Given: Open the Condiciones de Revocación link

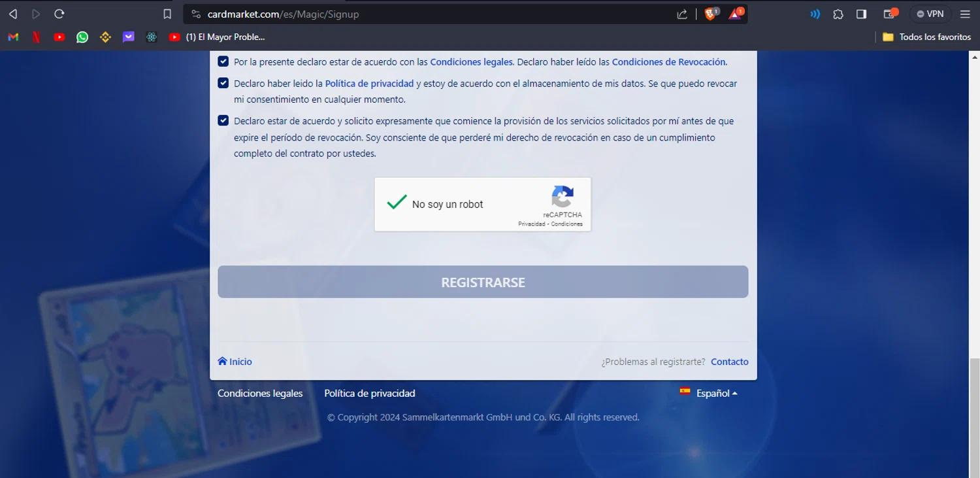Looking at the screenshot, I should 668,62.
